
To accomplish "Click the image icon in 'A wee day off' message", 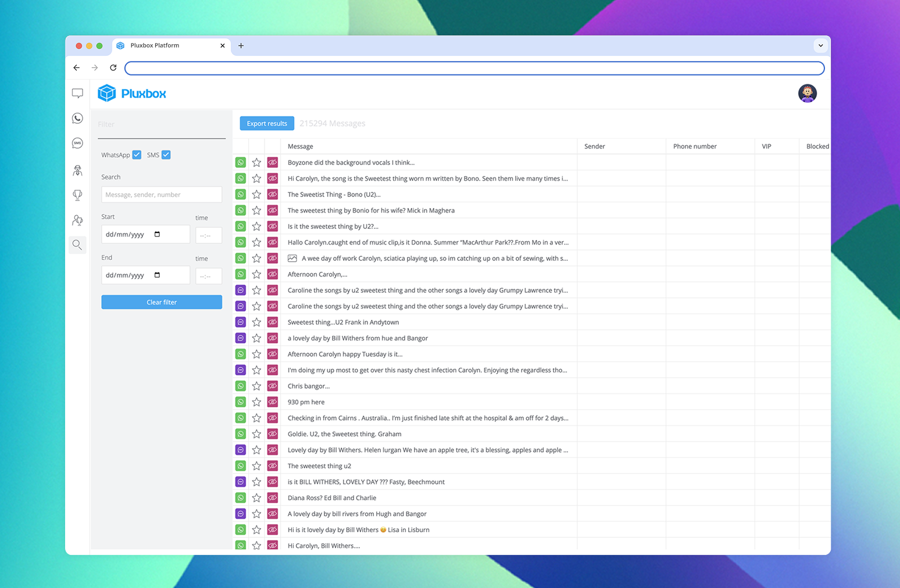I will [x=292, y=259].
